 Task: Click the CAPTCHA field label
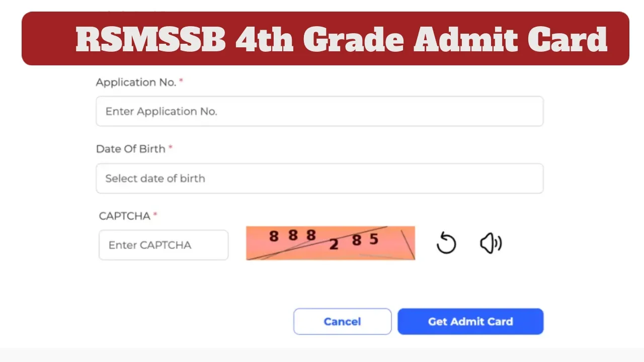(125, 216)
